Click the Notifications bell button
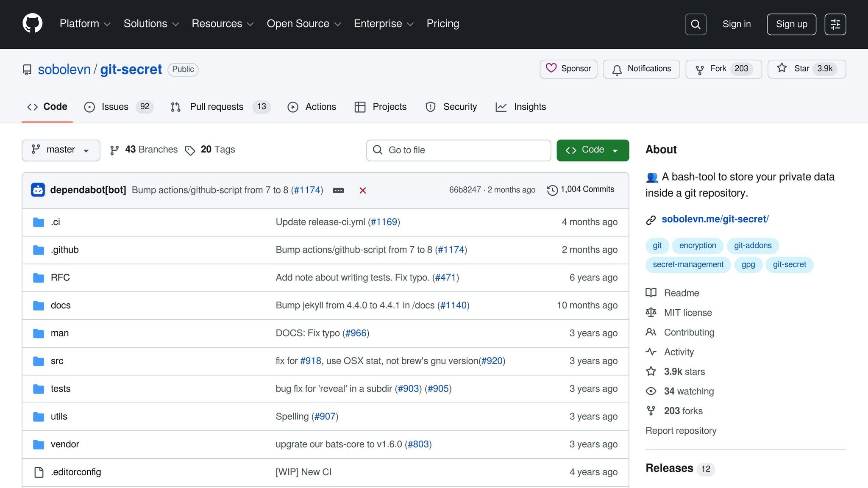 click(x=641, y=69)
